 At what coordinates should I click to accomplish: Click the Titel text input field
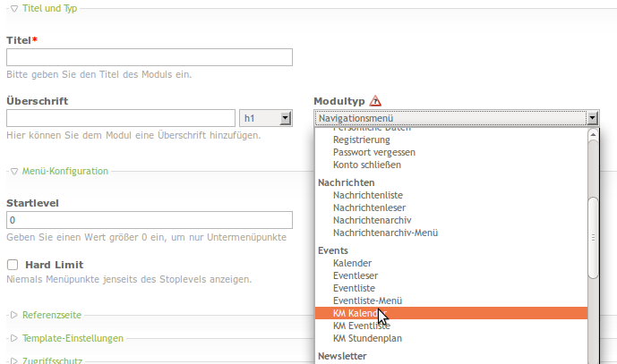150,57
